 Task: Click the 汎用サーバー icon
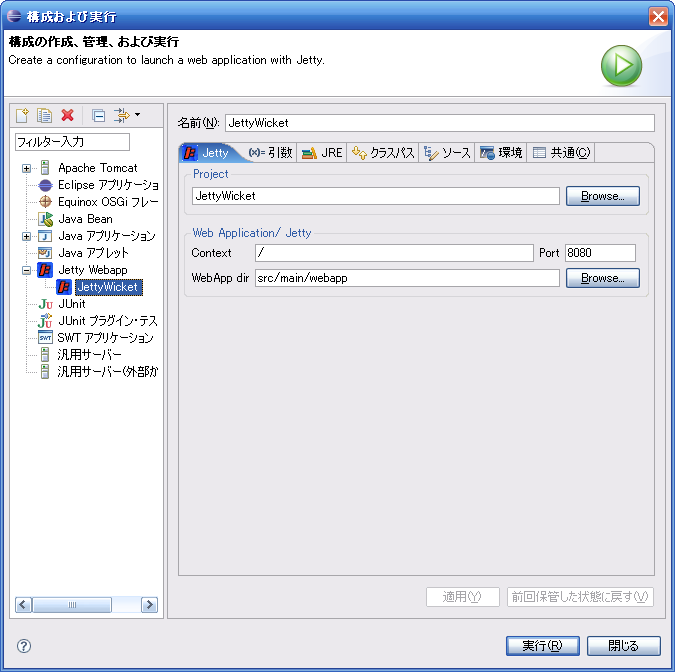click(44, 354)
